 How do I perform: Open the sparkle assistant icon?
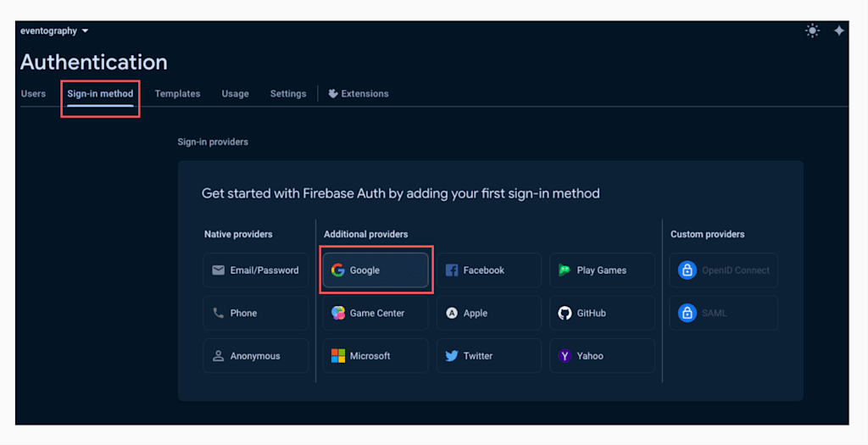(x=838, y=31)
